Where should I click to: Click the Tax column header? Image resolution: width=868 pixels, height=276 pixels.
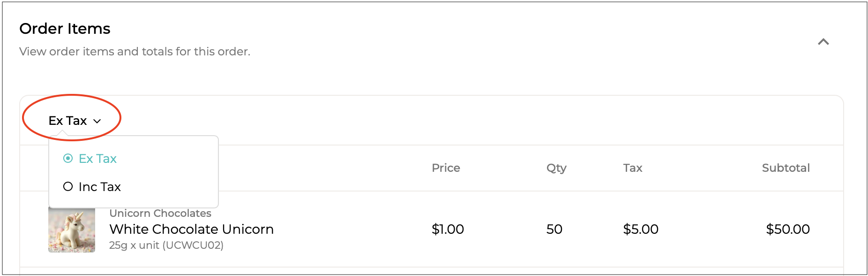click(x=632, y=168)
